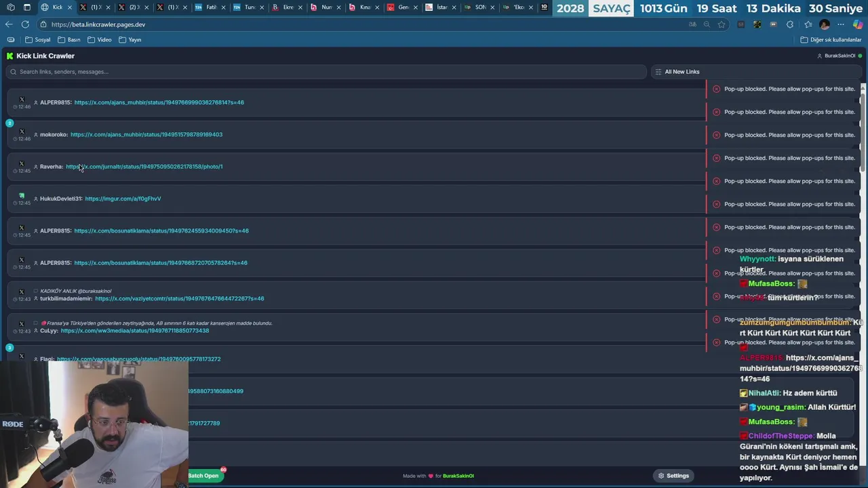Close the Gen browser tab
868x488 pixels.
[x=416, y=7]
